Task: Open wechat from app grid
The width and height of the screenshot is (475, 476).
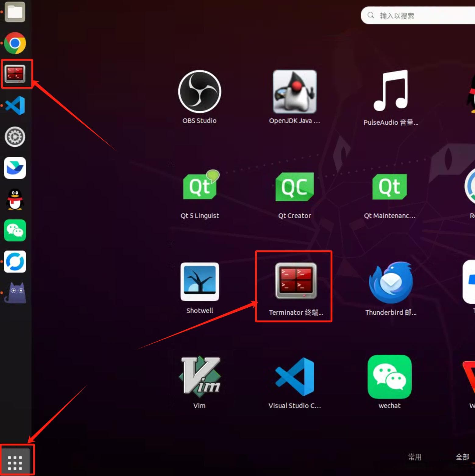Action: click(x=390, y=377)
